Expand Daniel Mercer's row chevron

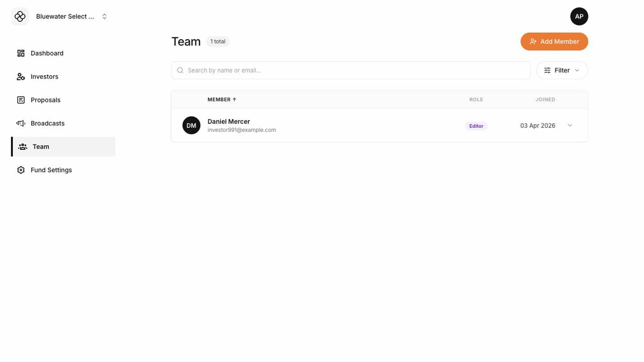pyautogui.click(x=570, y=126)
